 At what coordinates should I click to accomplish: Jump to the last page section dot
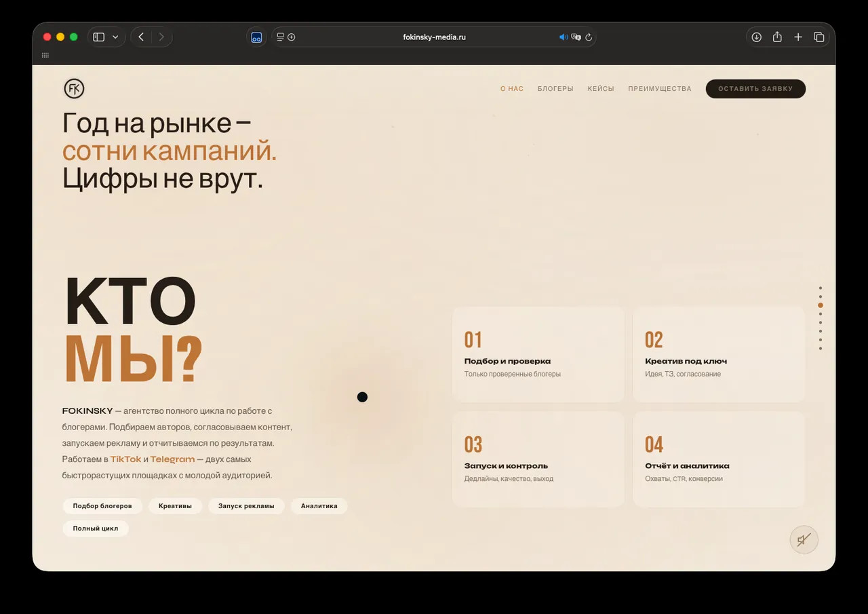tap(821, 349)
